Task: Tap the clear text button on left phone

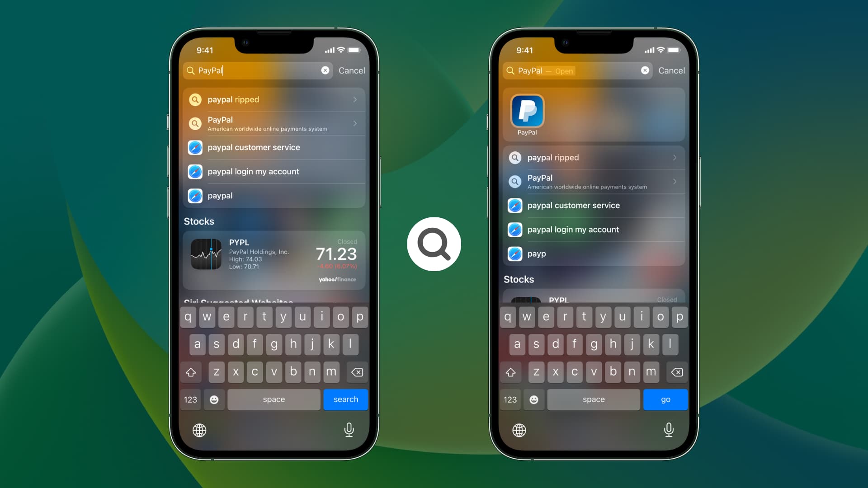Action: (x=325, y=70)
